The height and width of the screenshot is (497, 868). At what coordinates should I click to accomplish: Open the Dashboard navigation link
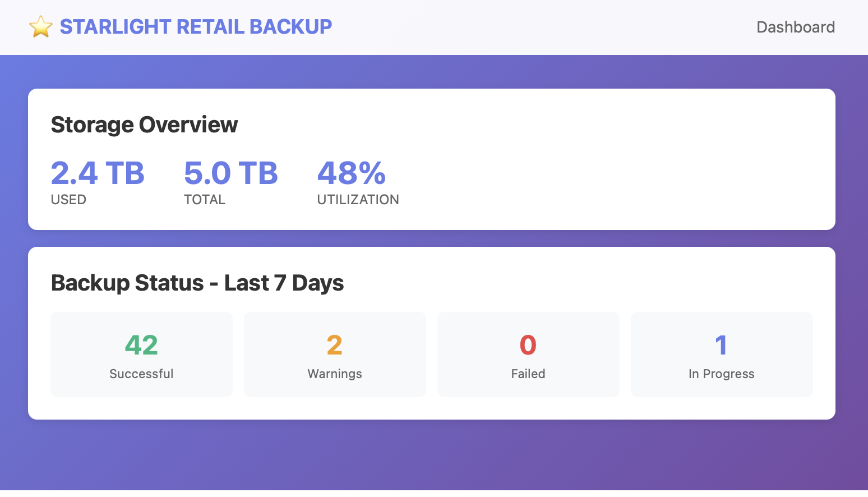(795, 27)
